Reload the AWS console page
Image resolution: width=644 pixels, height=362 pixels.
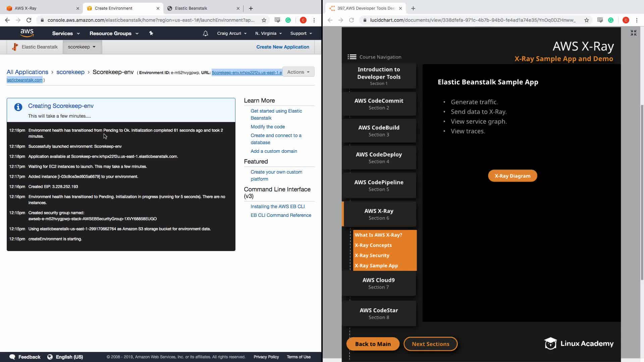point(29,20)
